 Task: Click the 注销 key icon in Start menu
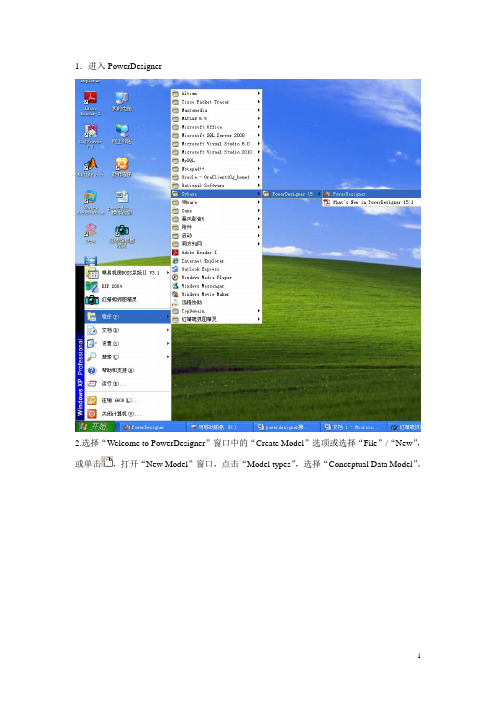pos(92,400)
